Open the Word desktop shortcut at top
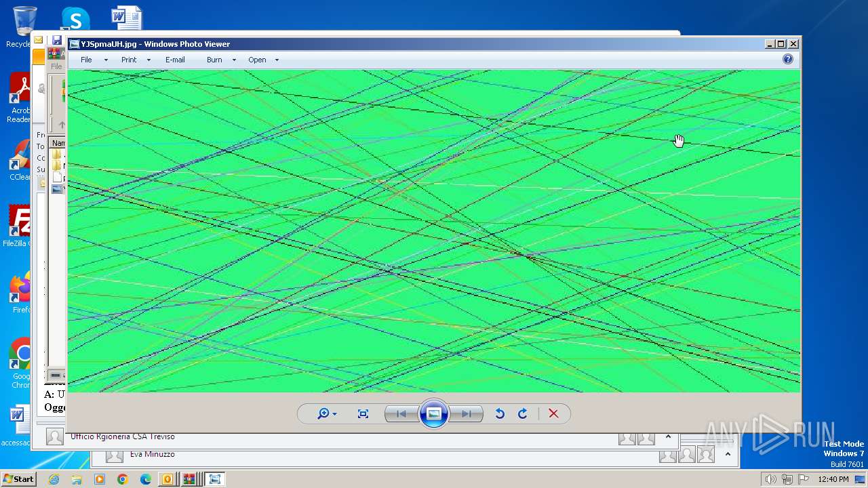Screen dimensions: 868x488 click(127, 19)
